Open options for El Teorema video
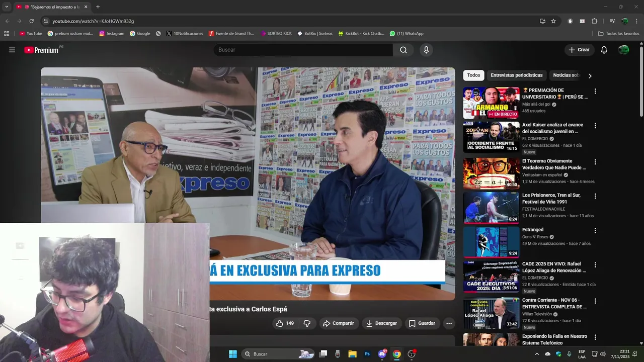The height and width of the screenshot is (362, 644). pyautogui.click(x=595, y=162)
